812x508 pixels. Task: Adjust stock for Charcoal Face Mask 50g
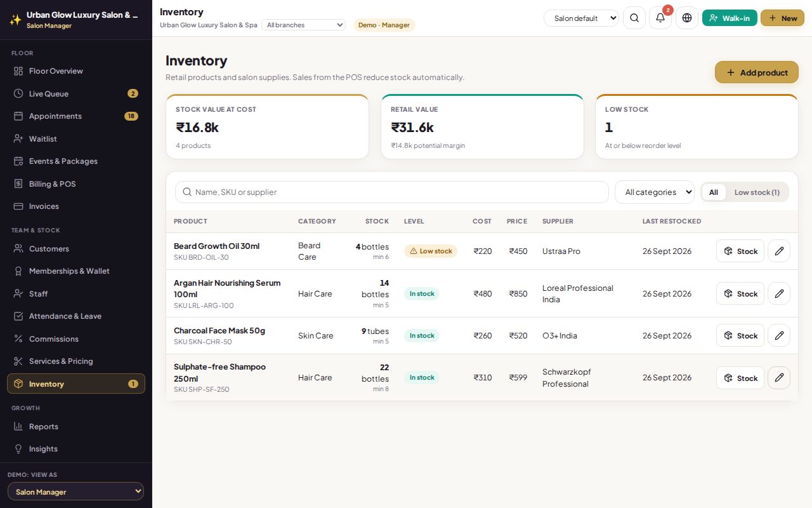(740, 335)
